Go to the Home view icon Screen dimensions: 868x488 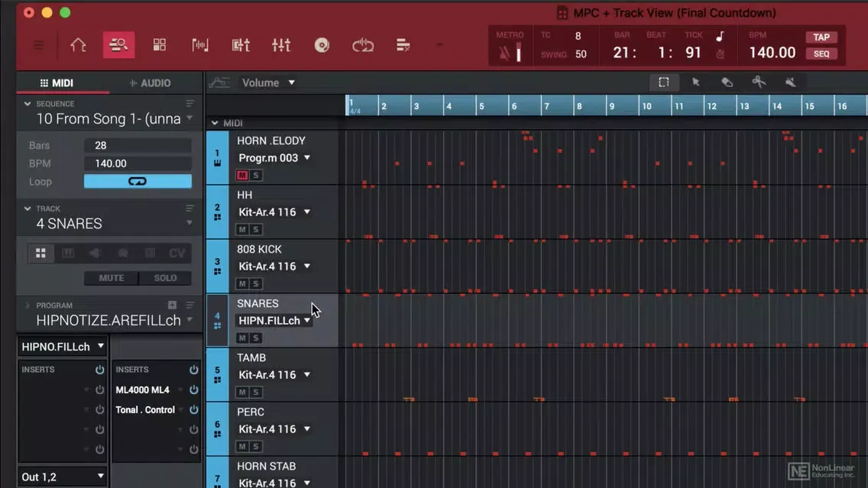(x=78, y=45)
